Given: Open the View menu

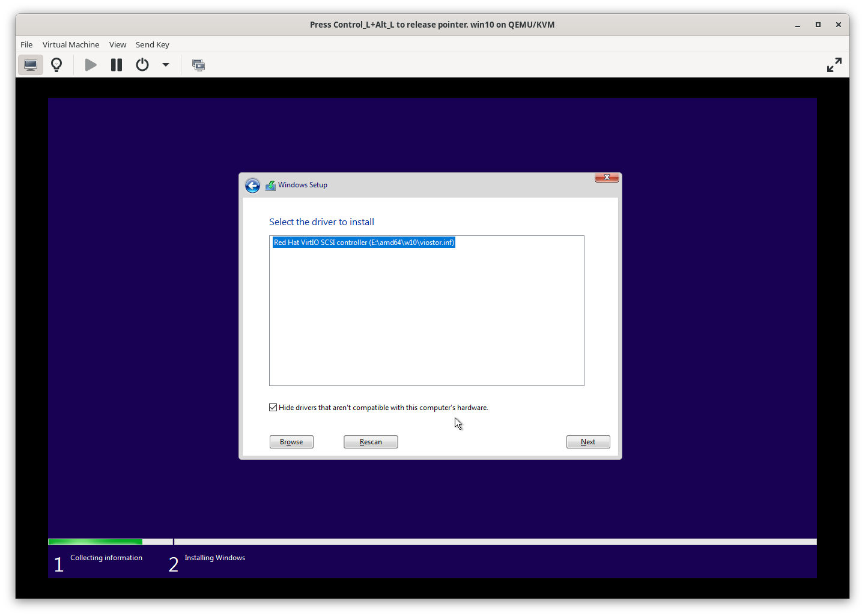Looking at the screenshot, I should coord(118,44).
